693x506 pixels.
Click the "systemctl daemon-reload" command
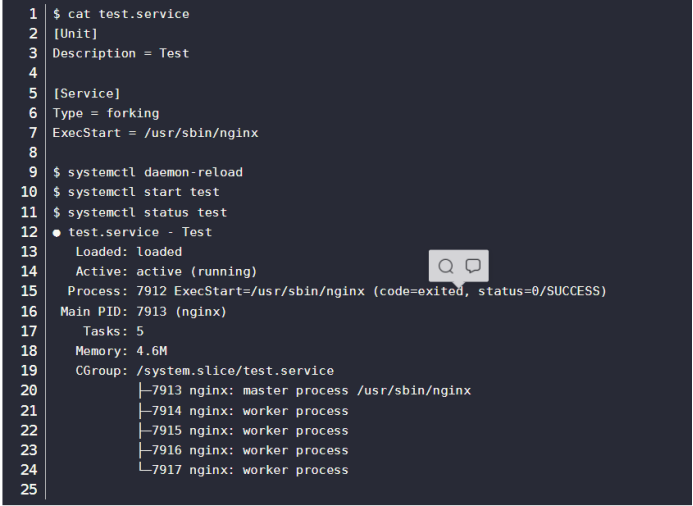[x=155, y=172]
